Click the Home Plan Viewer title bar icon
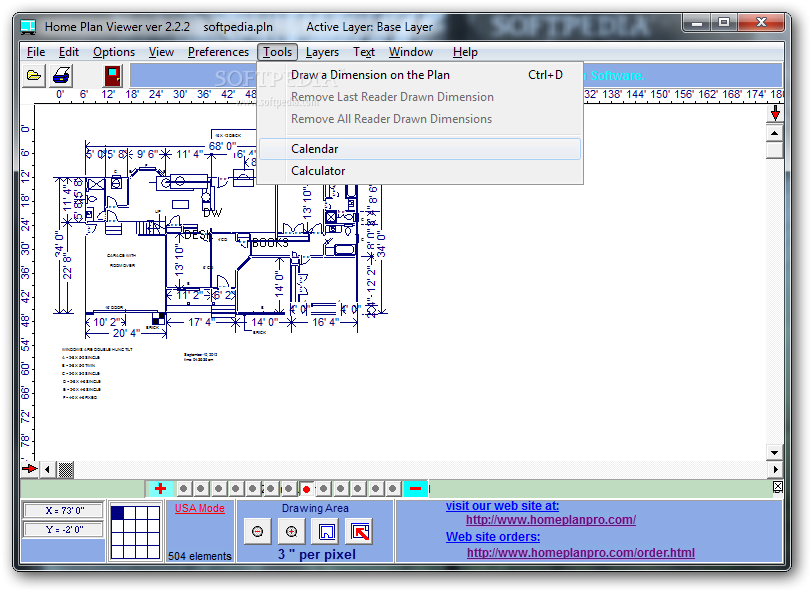 (28, 26)
